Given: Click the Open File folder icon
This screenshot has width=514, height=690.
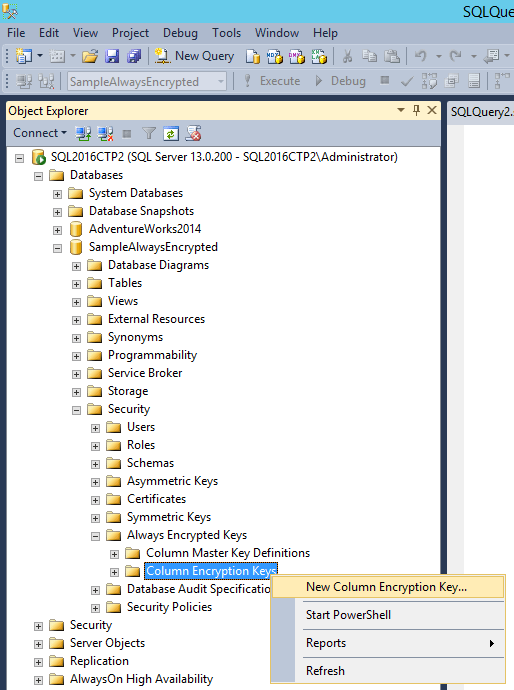Looking at the screenshot, I should (x=90, y=56).
